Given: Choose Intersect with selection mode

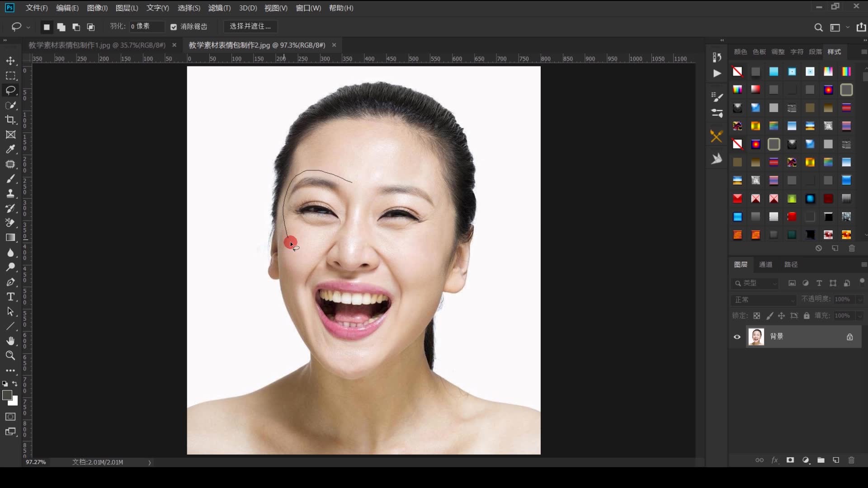Looking at the screenshot, I should point(91,27).
